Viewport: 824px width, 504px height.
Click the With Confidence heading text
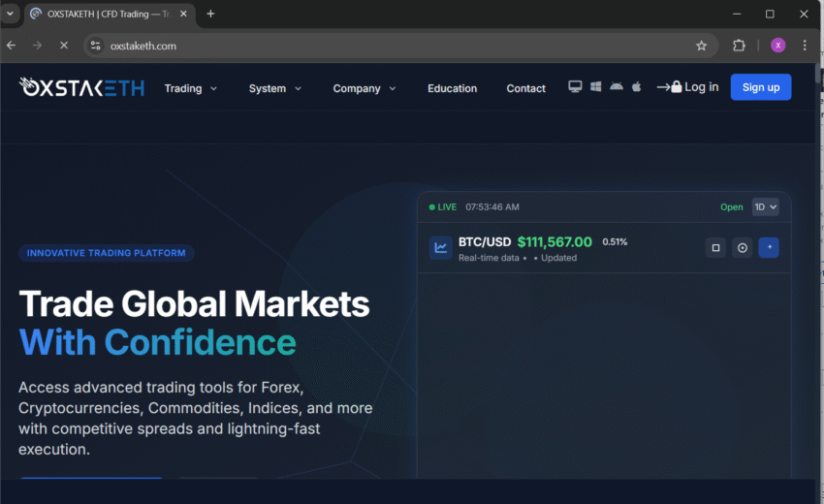click(157, 342)
